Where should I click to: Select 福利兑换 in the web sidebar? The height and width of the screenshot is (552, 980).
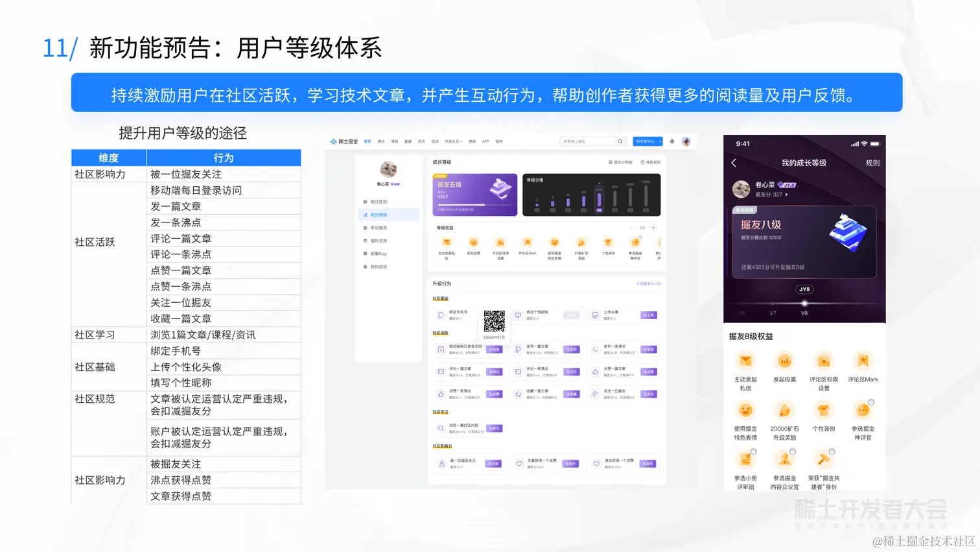click(375, 241)
